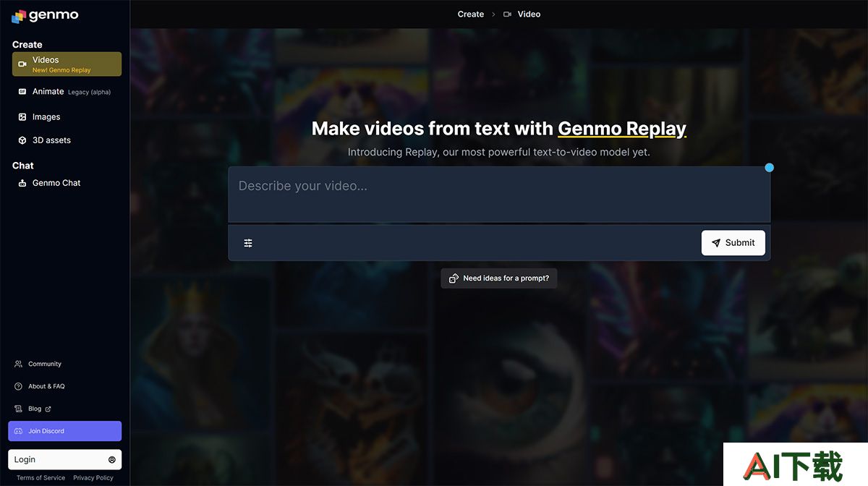Click the Create breadcrumb

(x=471, y=14)
